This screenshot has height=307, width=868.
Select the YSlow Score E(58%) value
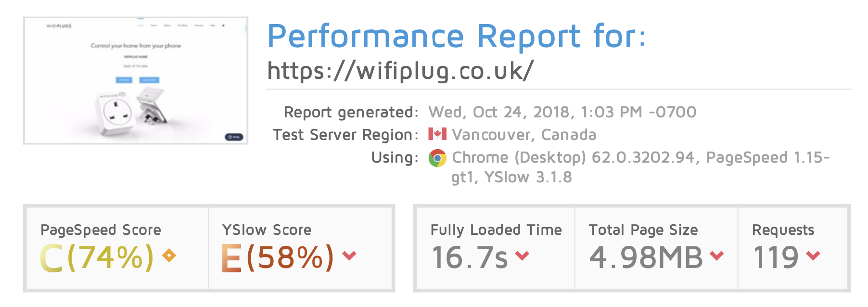278,257
